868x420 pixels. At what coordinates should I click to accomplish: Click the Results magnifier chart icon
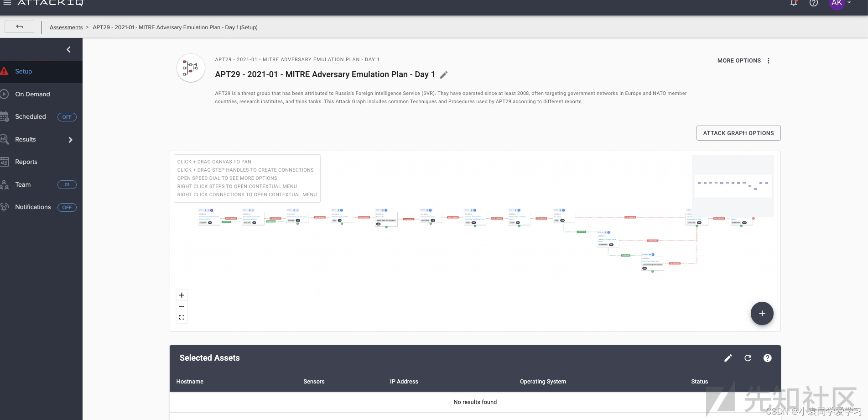pyautogui.click(x=4, y=139)
